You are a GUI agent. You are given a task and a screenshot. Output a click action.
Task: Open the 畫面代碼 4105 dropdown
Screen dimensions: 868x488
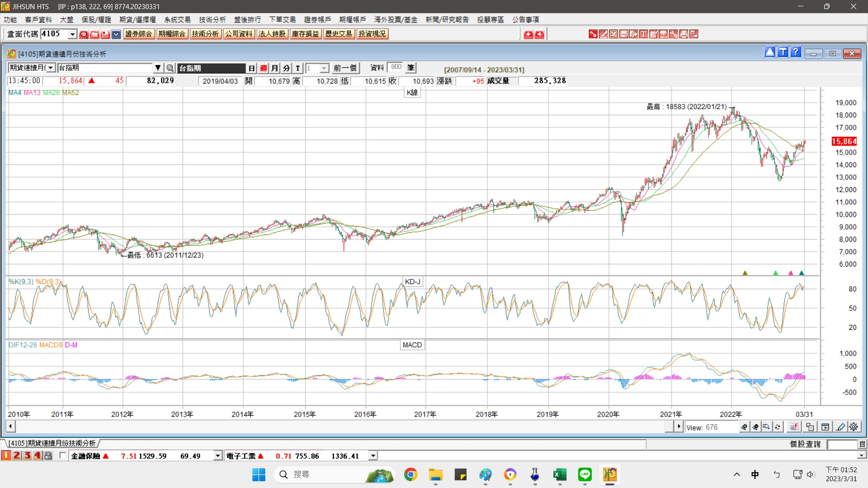(72, 34)
